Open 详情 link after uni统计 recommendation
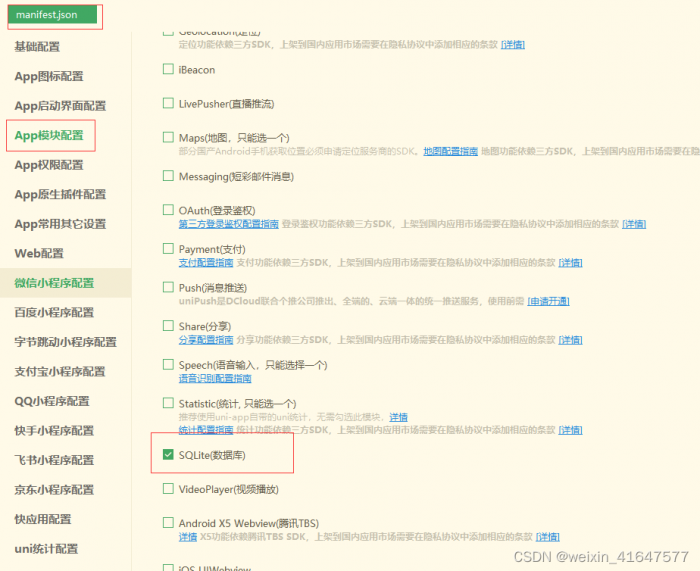 coord(398,417)
